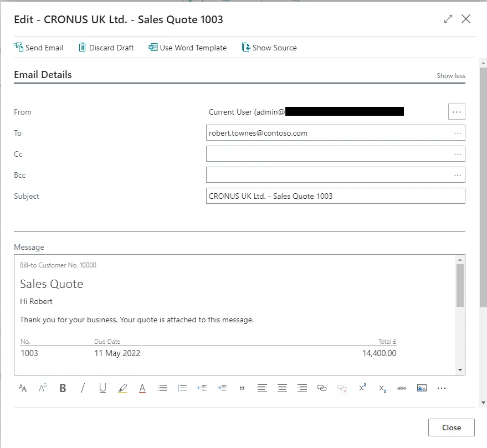This screenshot has height=448, width=487.
Task: Open Show Source action
Action: coord(269,48)
